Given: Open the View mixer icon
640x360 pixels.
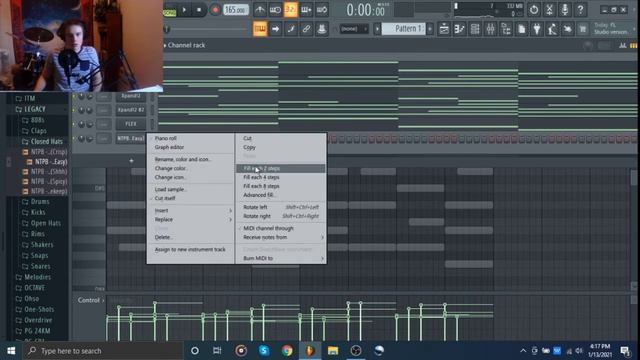Looking at the screenshot, I should tap(490, 29).
